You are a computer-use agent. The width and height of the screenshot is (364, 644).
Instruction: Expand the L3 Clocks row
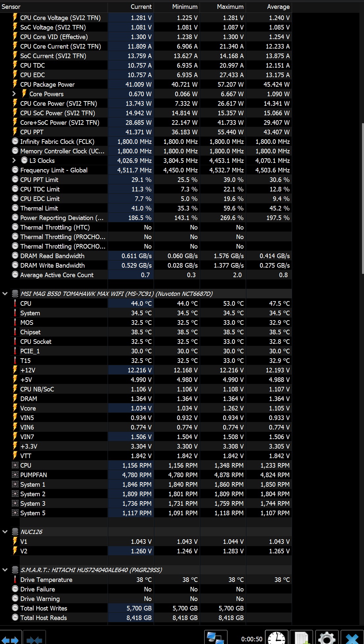click(14, 161)
